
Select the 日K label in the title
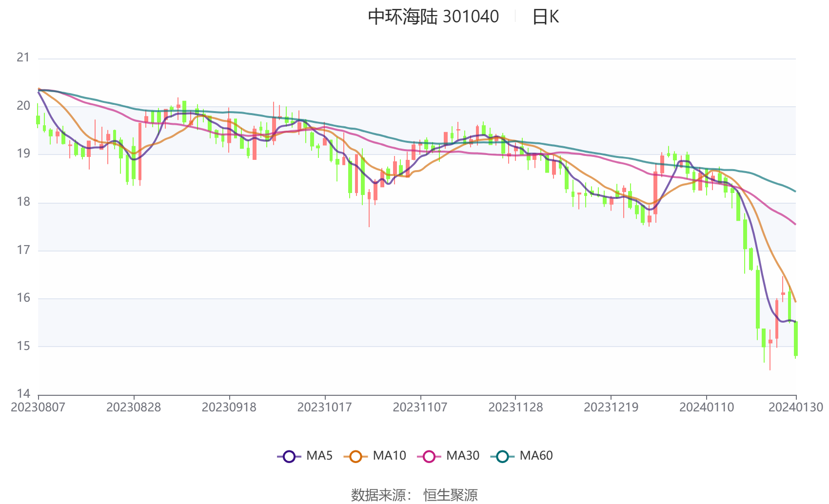coord(545,17)
